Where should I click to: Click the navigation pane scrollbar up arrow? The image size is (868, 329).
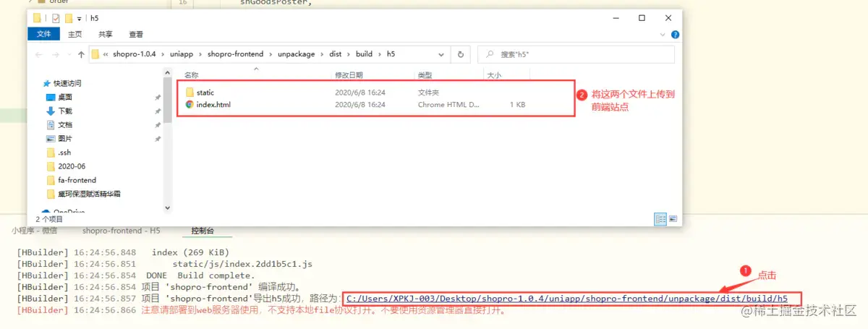(x=169, y=74)
